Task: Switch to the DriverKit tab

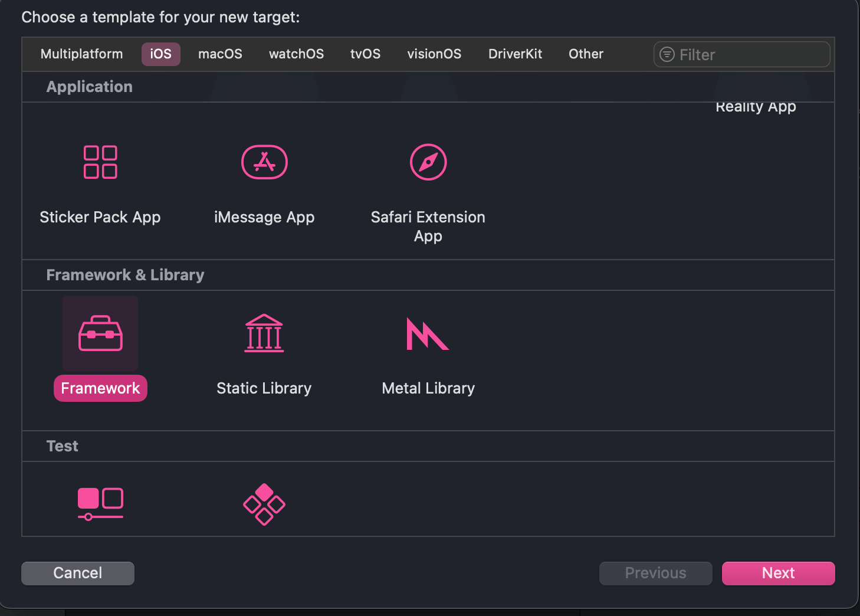Action: point(515,54)
